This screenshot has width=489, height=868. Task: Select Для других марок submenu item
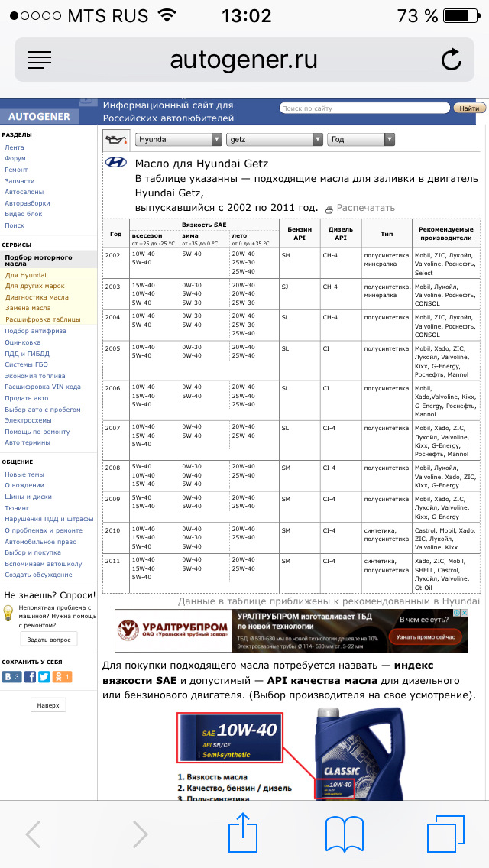(35, 286)
